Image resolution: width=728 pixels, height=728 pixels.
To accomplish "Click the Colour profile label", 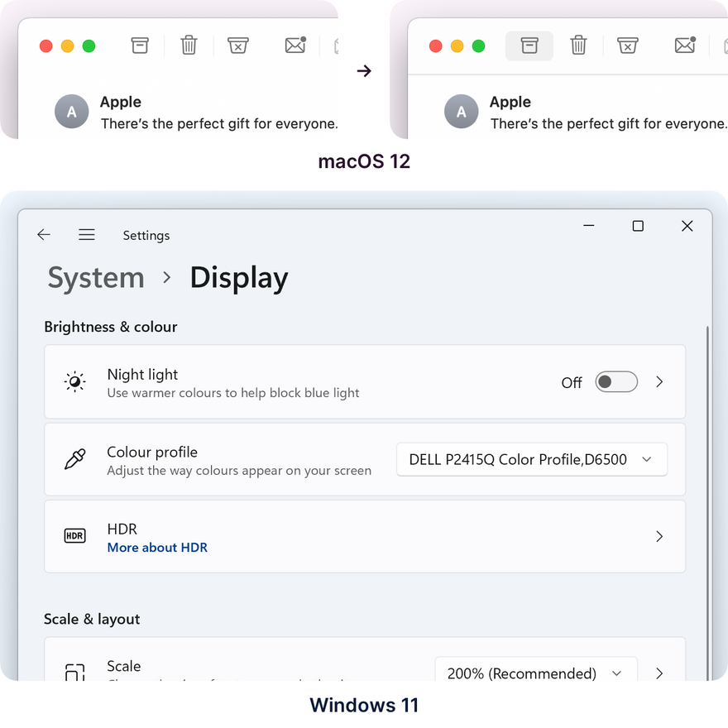I will [152, 453].
